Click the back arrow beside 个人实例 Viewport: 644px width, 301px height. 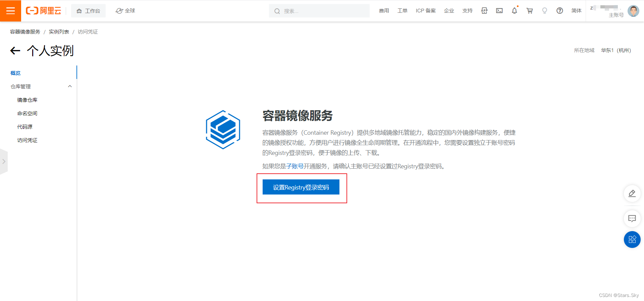(x=15, y=51)
